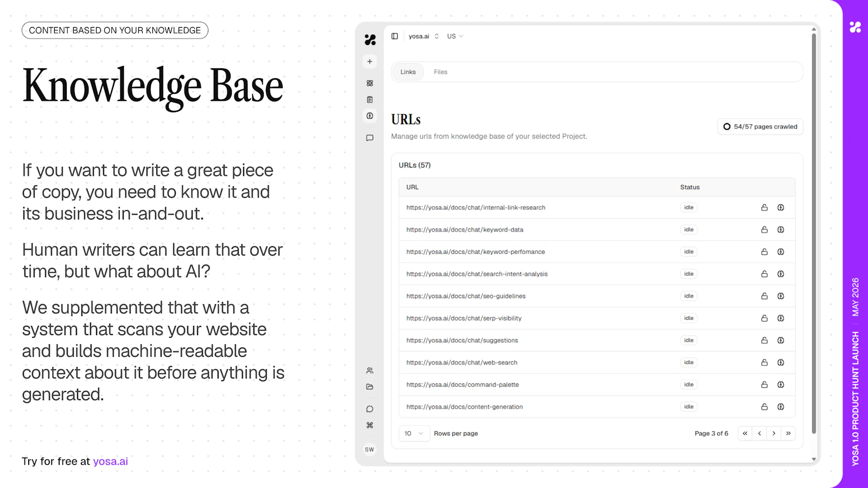
Task: Open the team users icon in the sidebar
Action: (369, 371)
